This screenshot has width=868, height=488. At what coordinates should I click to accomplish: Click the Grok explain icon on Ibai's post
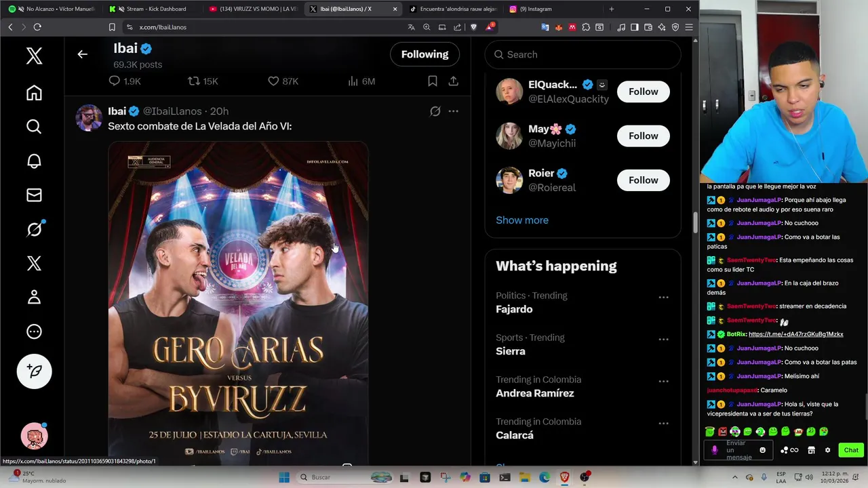point(435,111)
